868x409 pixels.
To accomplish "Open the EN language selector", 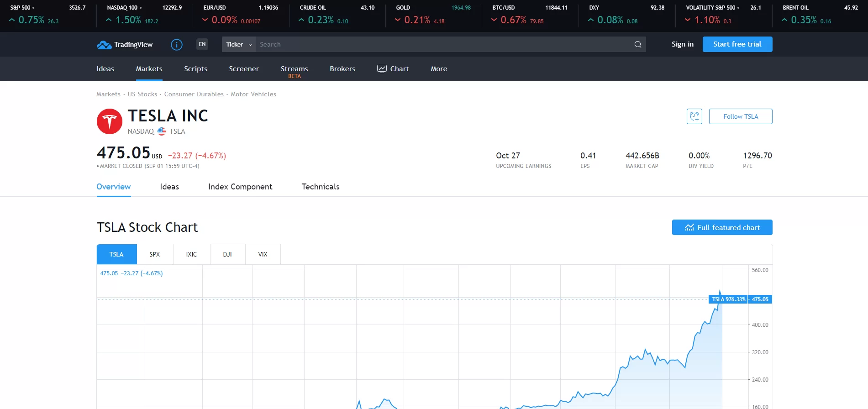I will click(x=202, y=44).
